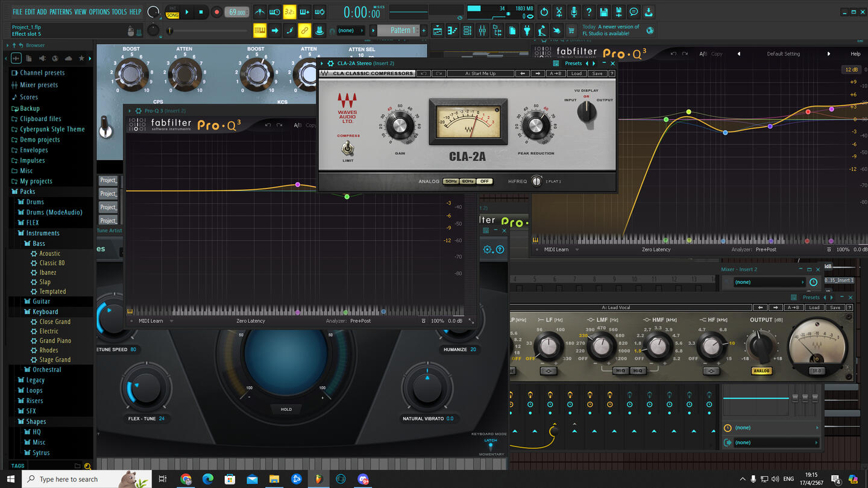Expand the Drums folder in browser
Viewport: 868px width, 488px height.
point(35,202)
